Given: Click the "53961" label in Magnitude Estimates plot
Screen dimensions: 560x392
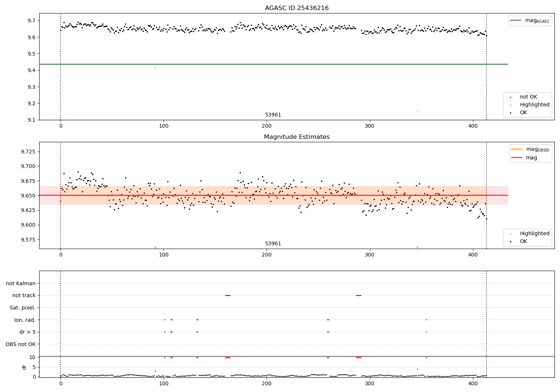Looking at the screenshot, I should [273, 244].
